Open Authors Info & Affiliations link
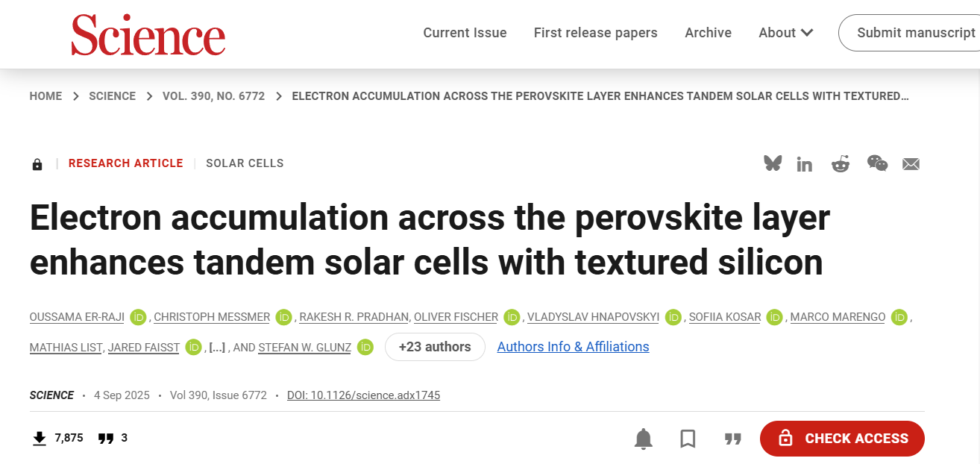The image size is (980, 464). tap(573, 347)
